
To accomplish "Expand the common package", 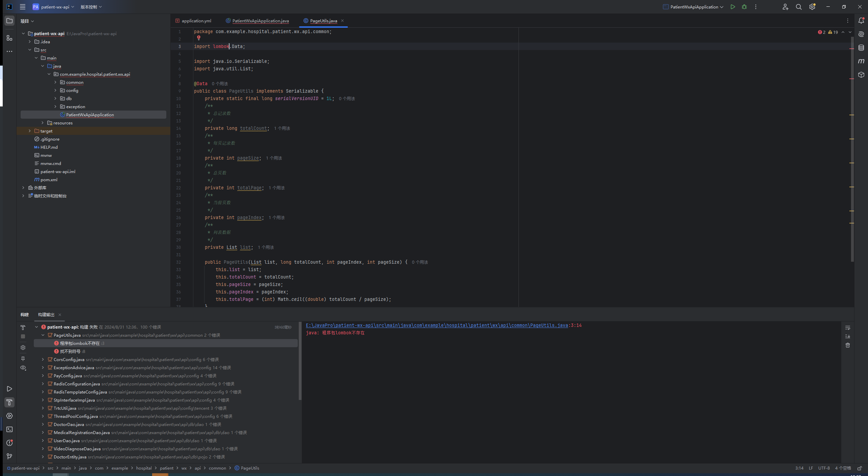I will 55,82.
